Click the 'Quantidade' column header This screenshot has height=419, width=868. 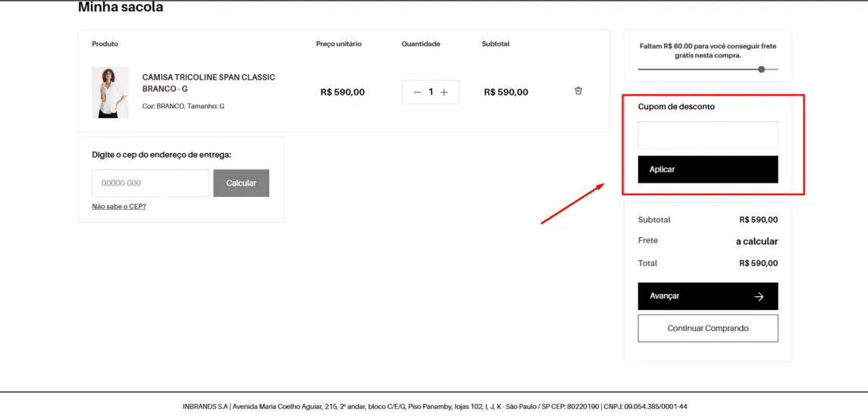pos(421,44)
